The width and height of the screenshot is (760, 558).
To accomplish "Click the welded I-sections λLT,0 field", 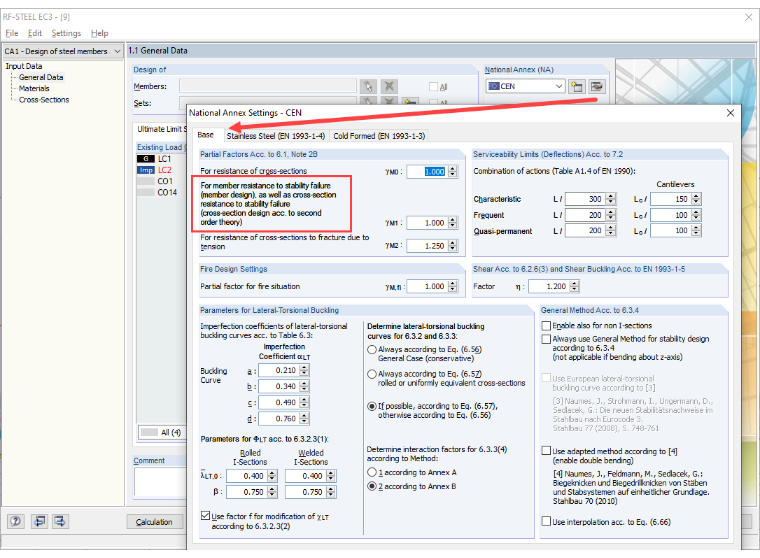I will click(x=306, y=476).
